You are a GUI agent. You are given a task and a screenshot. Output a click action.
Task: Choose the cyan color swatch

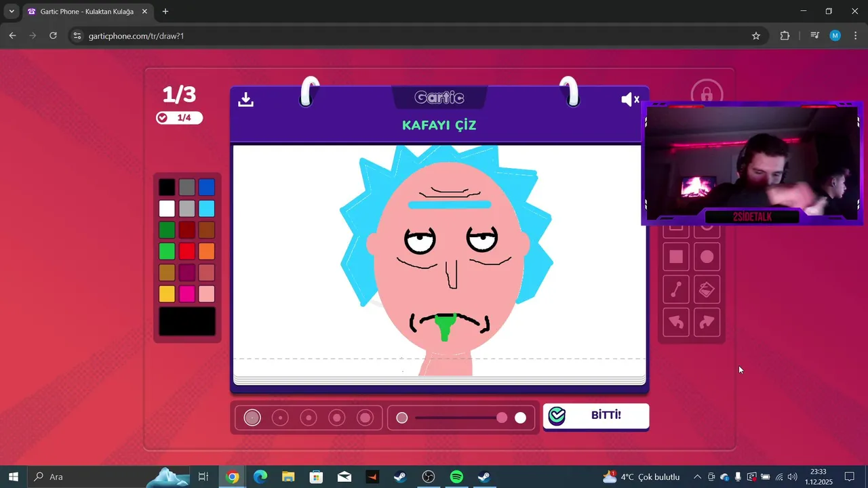(207, 208)
